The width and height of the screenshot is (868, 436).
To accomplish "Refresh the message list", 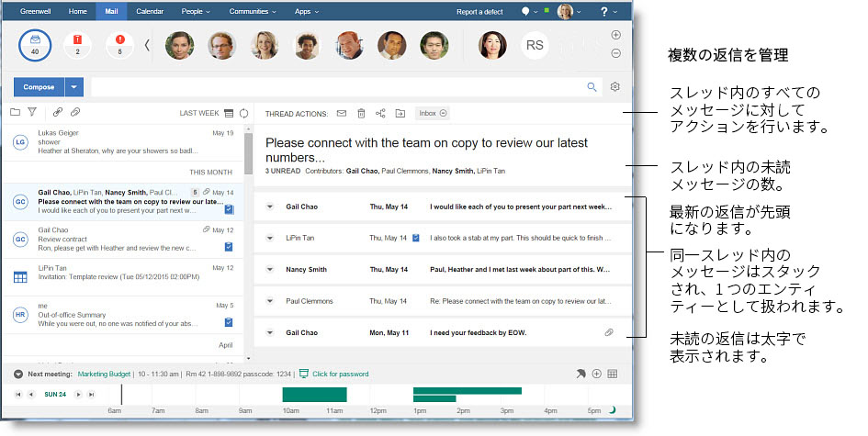I will click(x=243, y=114).
